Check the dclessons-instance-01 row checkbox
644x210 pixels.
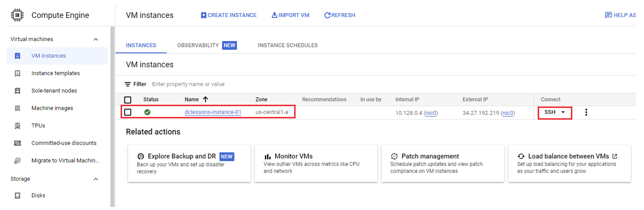128,112
